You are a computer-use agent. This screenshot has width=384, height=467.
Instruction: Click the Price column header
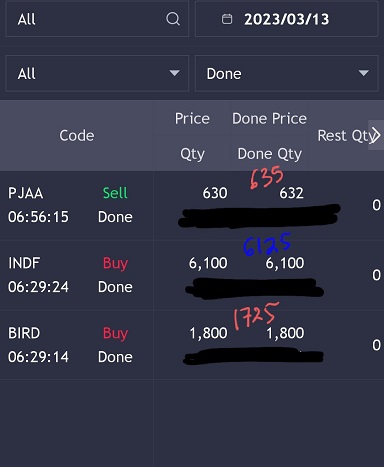point(192,119)
